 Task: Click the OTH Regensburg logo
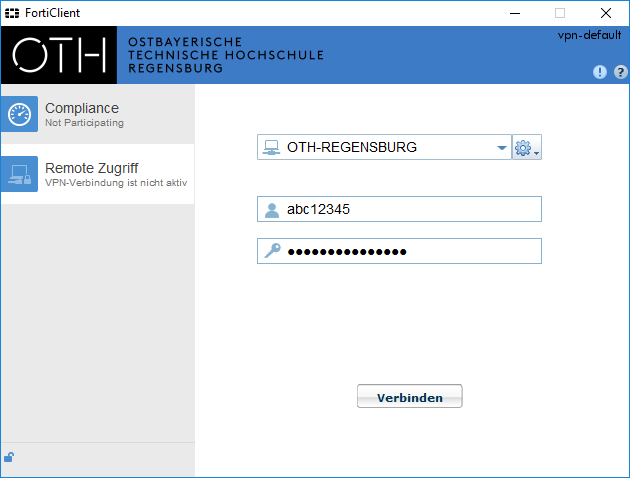pos(59,55)
